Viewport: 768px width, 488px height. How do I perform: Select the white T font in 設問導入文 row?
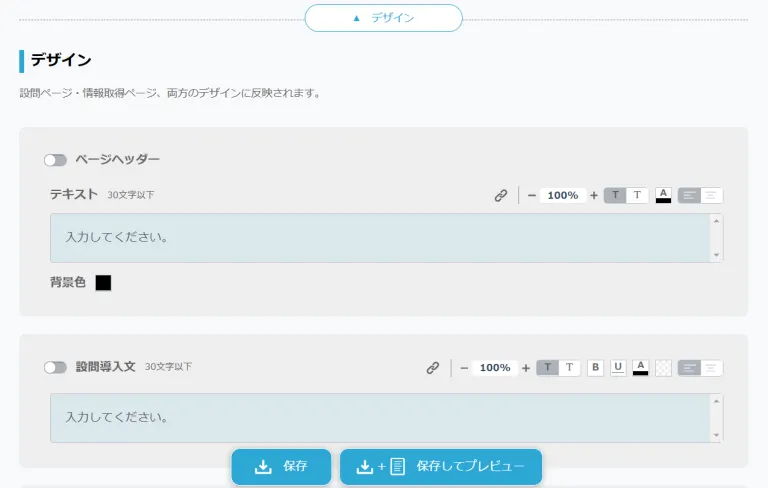pos(570,367)
